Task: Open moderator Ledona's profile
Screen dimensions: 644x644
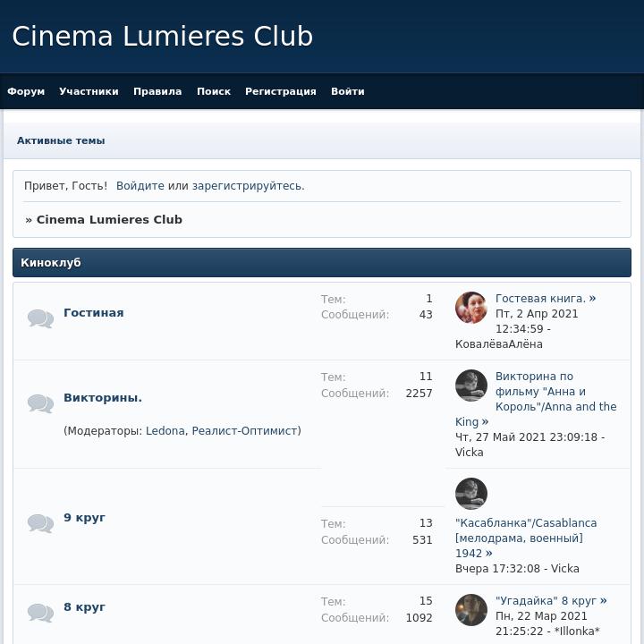Action: point(165,430)
